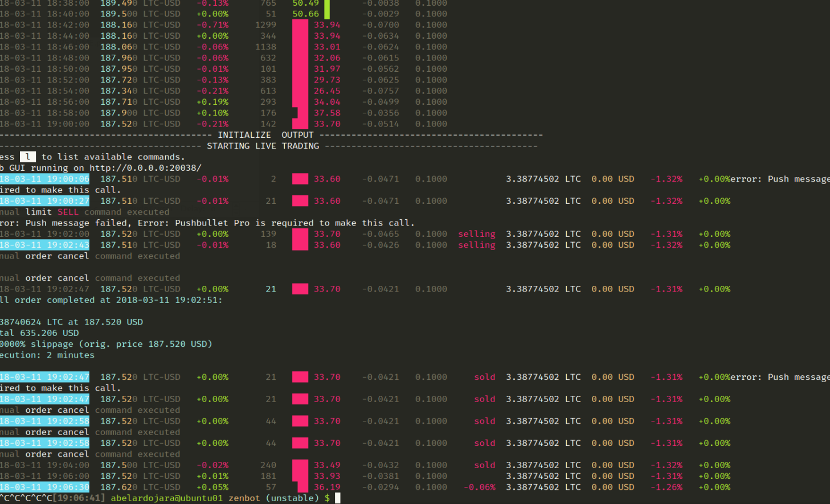Click highlighted timestamp '18-03-11 19:02:43'
Viewport: 830px width, 504px height.
[44, 245]
